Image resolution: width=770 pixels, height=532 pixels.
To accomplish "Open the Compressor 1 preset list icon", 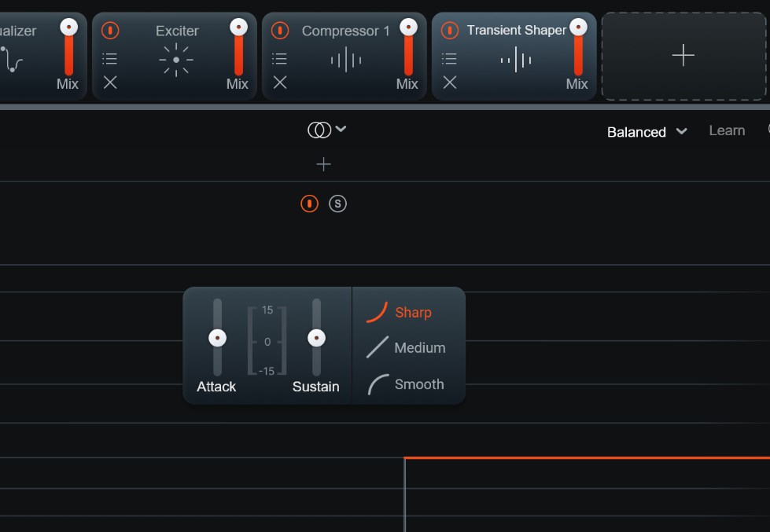I will coord(280,59).
